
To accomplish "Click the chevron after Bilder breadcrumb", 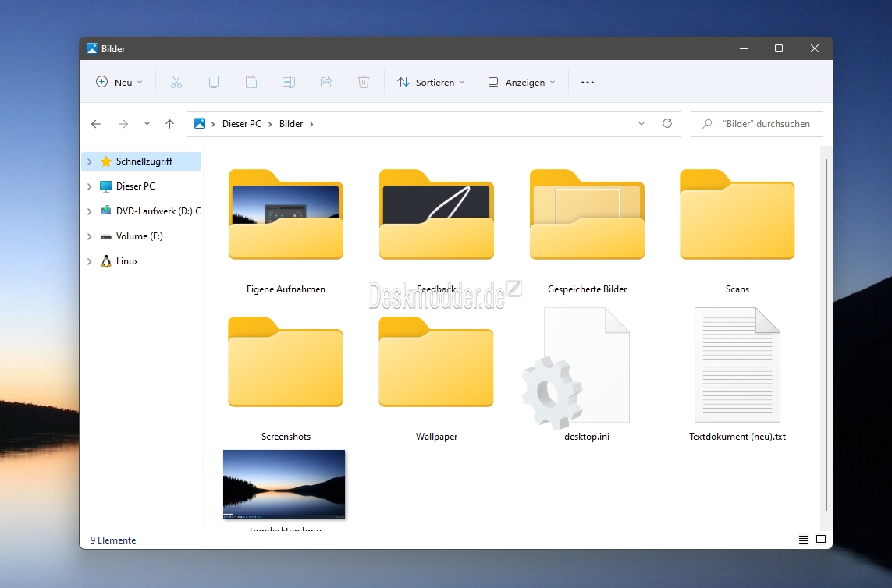I will coord(311,124).
